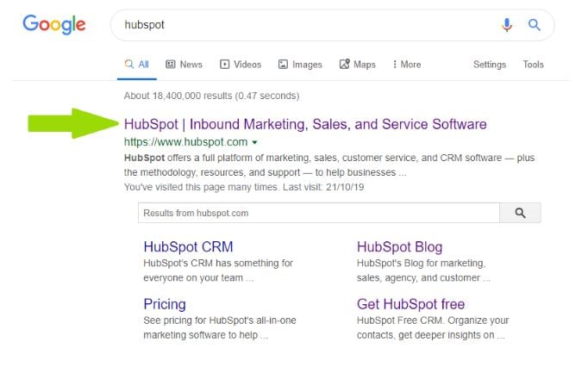Select the All tab
588x367 pixels.
(x=137, y=65)
